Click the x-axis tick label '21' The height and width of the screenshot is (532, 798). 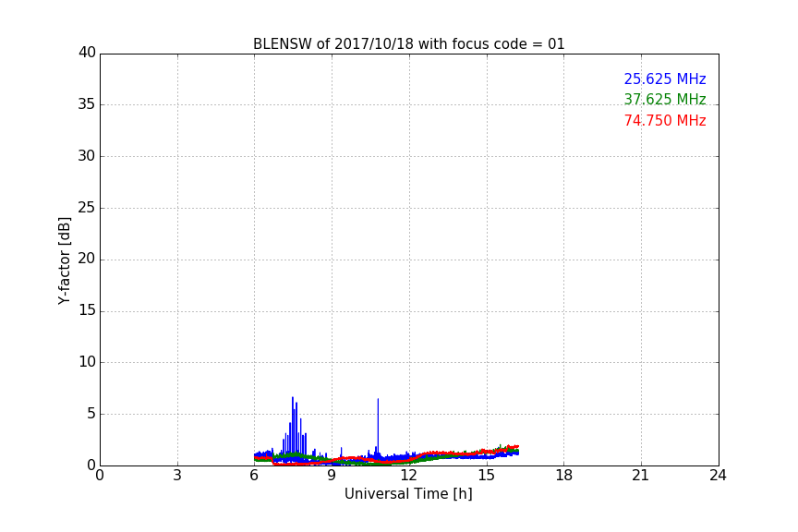pos(641,476)
